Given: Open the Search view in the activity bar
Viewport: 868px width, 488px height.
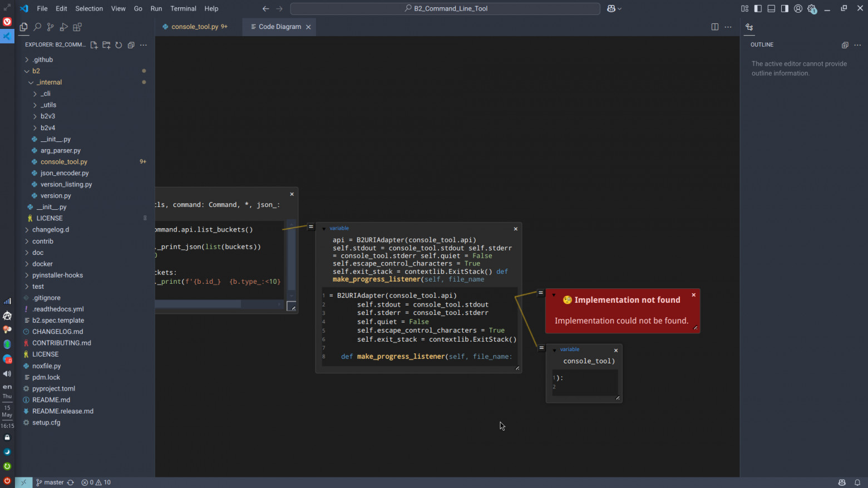Looking at the screenshot, I should tap(37, 27).
